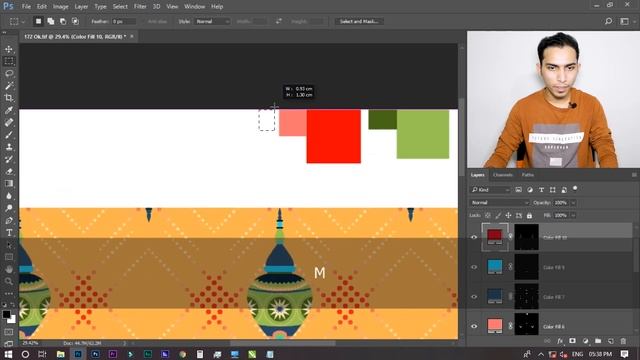Open File Explorer from taskbar
The width and height of the screenshot is (640, 360).
60,354
